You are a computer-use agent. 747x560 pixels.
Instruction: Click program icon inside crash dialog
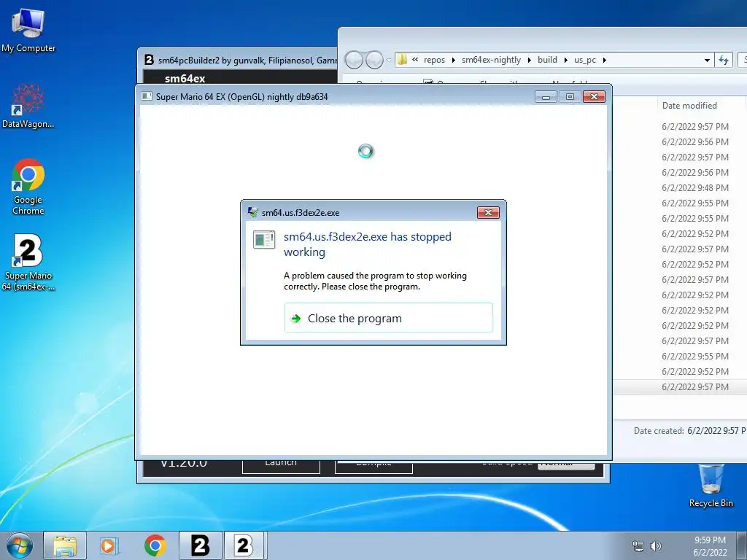click(x=264, y=239)
